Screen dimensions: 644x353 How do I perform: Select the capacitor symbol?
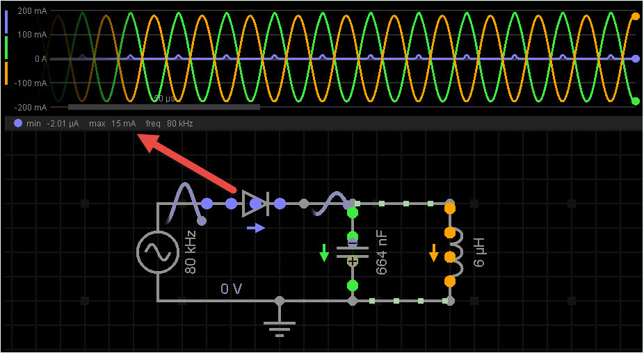pyautogui.click(x=353, y=251)
